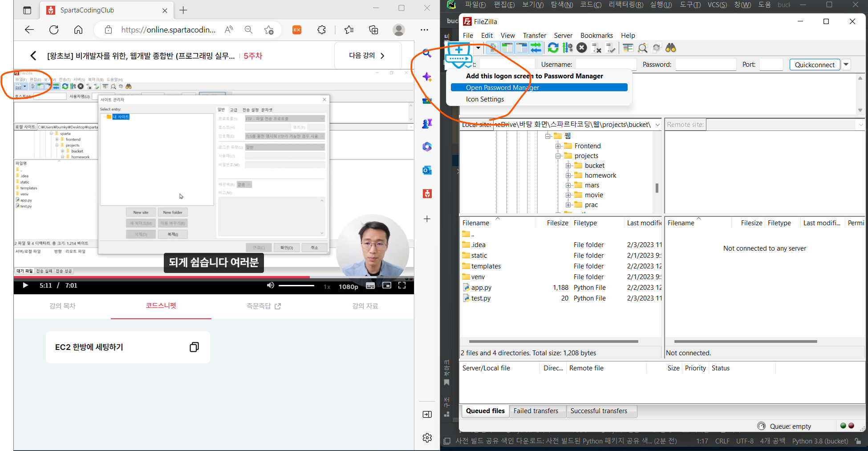This screenshot has height=451, width=868.
Task: Change video playback speed from 1x
Action: click(x=327, y=287)
